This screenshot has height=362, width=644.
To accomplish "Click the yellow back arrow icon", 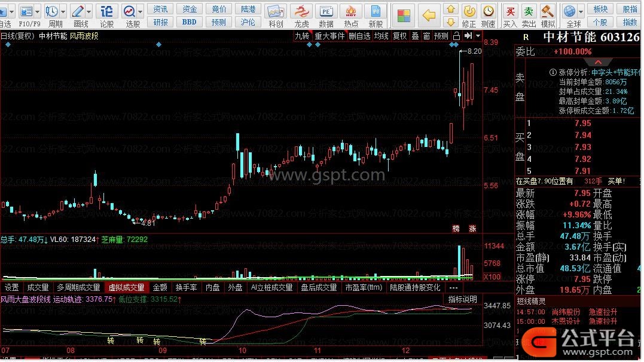I will 429,16.
